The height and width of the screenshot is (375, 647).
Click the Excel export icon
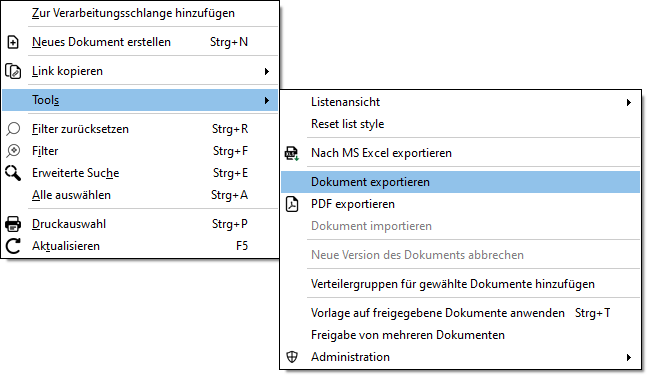(x=292, y=153)
